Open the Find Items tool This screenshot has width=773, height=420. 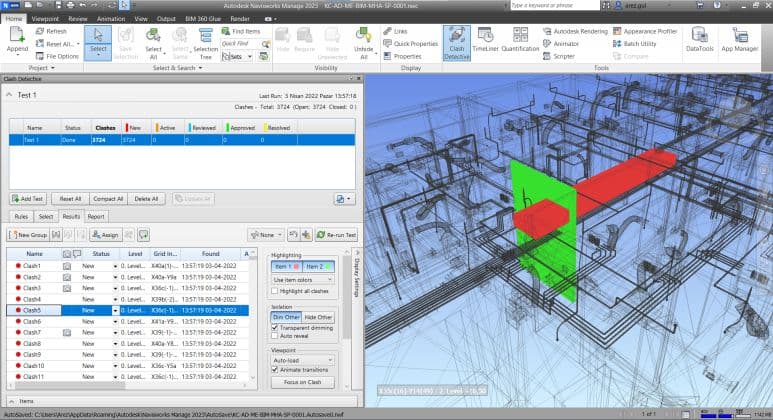pyautogui.click(x=241, y=31)
